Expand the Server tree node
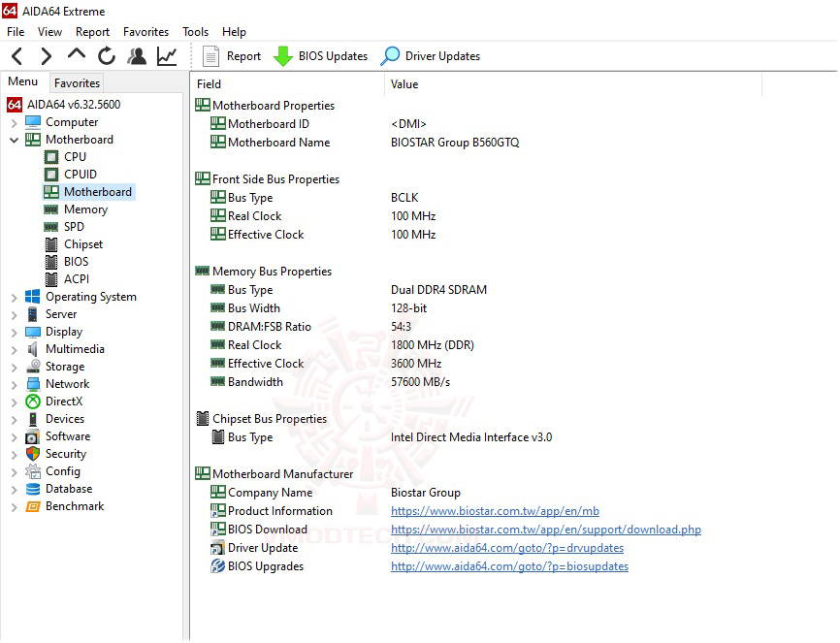840x643 pixels. pyautogui.click(x=14, y=315)
